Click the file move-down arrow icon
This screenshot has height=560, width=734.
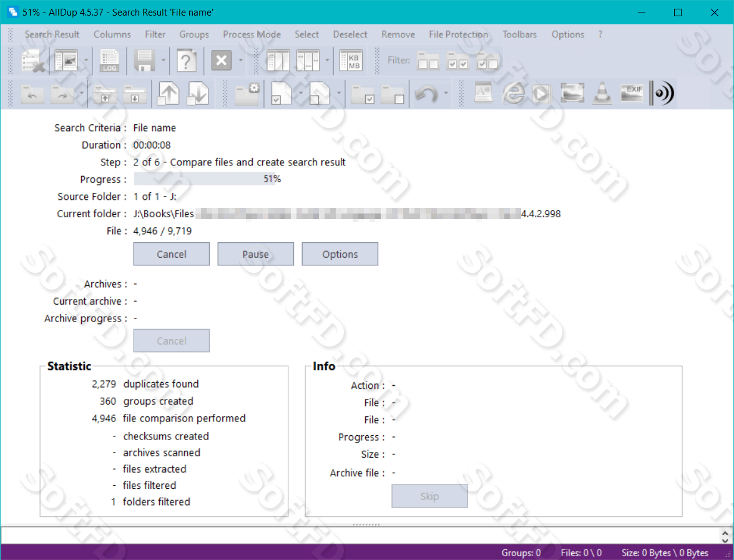pos(198,93)
